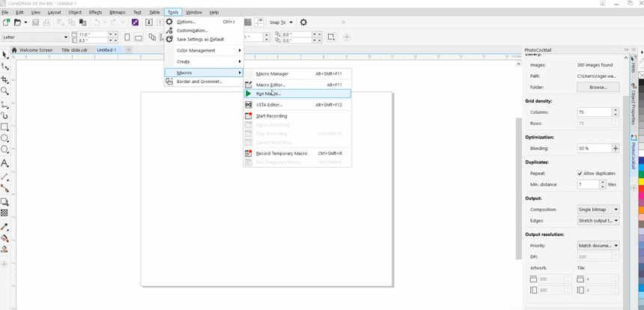Click Border and Grommet menu item

point(204,82)
